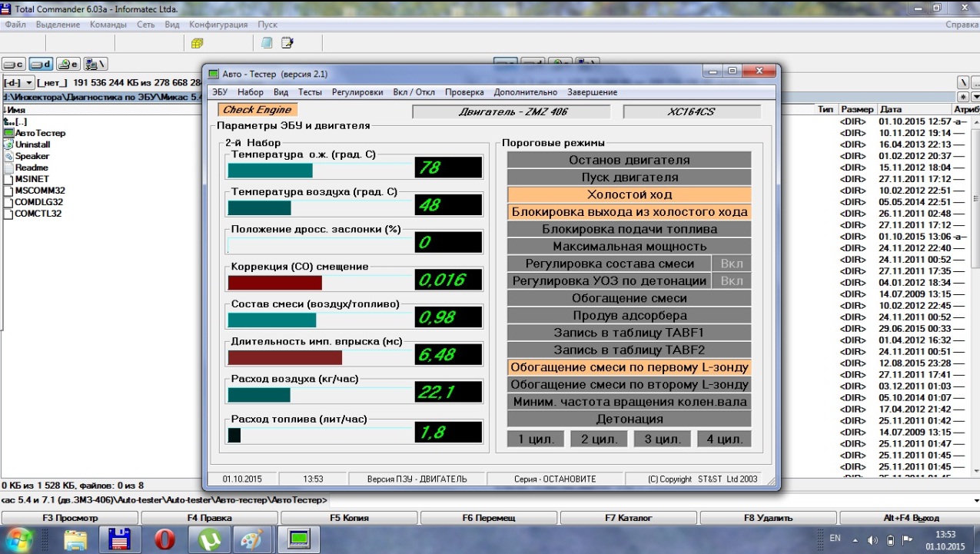
Task: Sort by Дата column header
Action: click(x=915, y=110)
